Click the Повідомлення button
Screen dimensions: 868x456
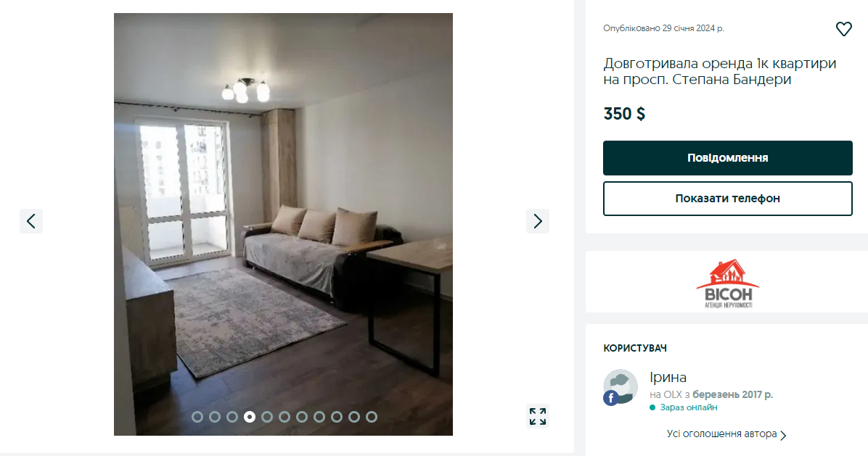pyautogui.click(x=727, y=158)
